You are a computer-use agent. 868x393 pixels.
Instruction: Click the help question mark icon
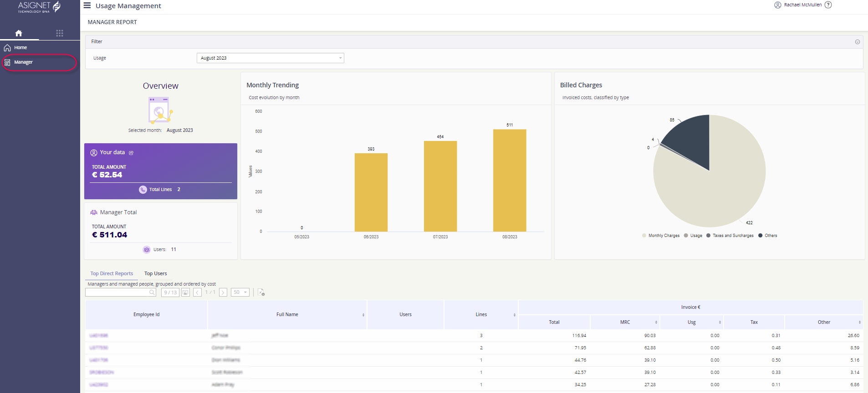pyautogui.click(x=828, y=5)
